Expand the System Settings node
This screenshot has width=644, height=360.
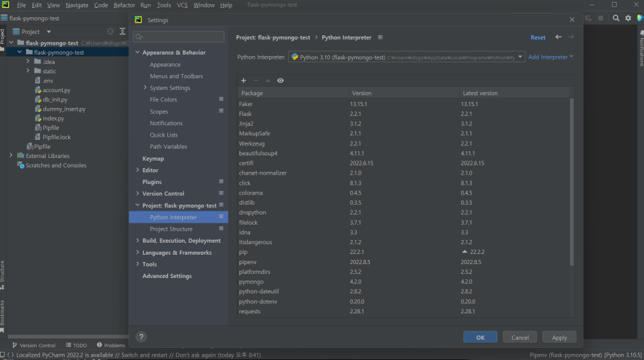pos(145,87)
